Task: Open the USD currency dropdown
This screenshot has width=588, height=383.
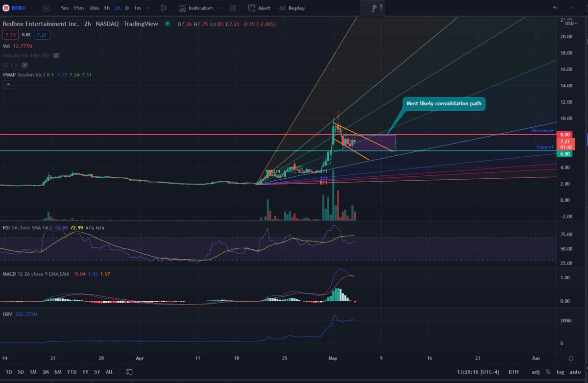Action: click(x=570, y=23)
